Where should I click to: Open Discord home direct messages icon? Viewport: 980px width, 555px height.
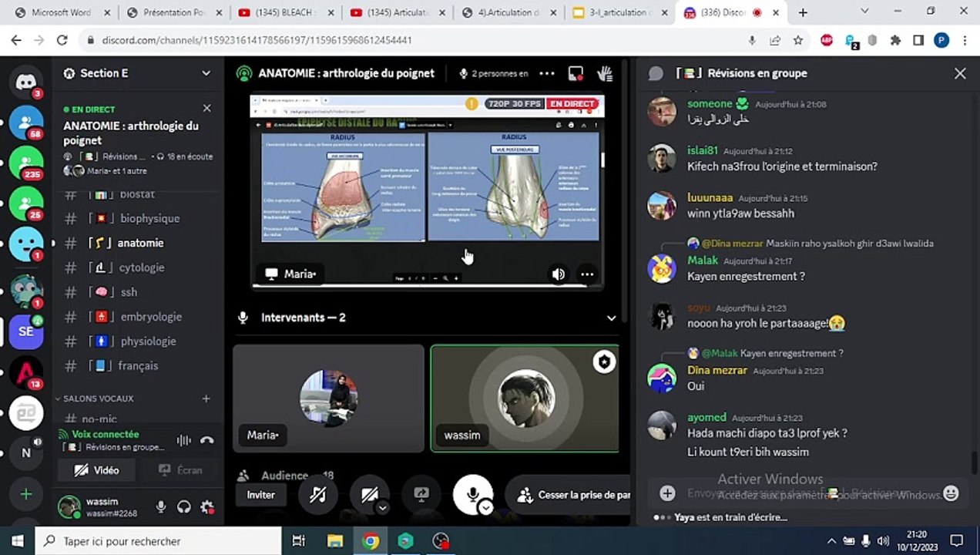[26, 82]
